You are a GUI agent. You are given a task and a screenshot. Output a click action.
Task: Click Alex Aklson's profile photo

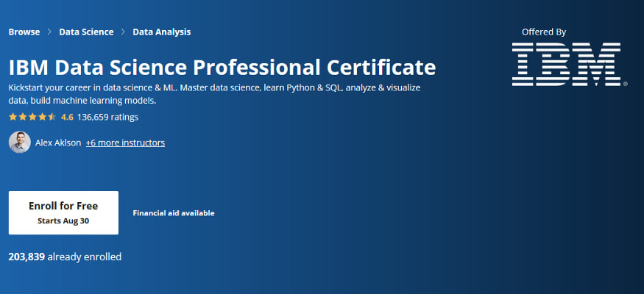[20, 143]
